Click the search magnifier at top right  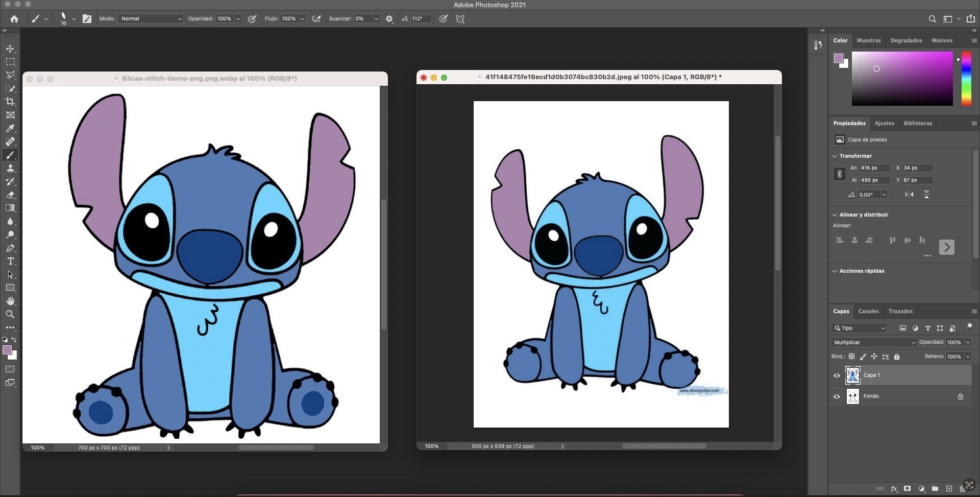pyautogui.click(x=932, y=19)
